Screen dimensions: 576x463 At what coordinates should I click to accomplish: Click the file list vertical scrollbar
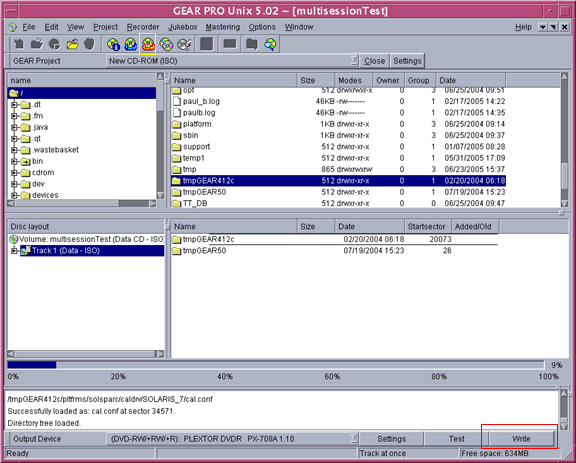[x=565, y=140]
